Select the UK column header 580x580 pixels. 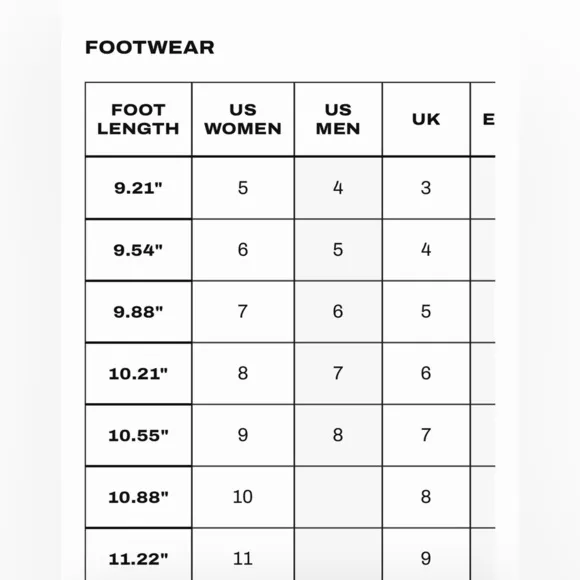click(x=426, y=119)
